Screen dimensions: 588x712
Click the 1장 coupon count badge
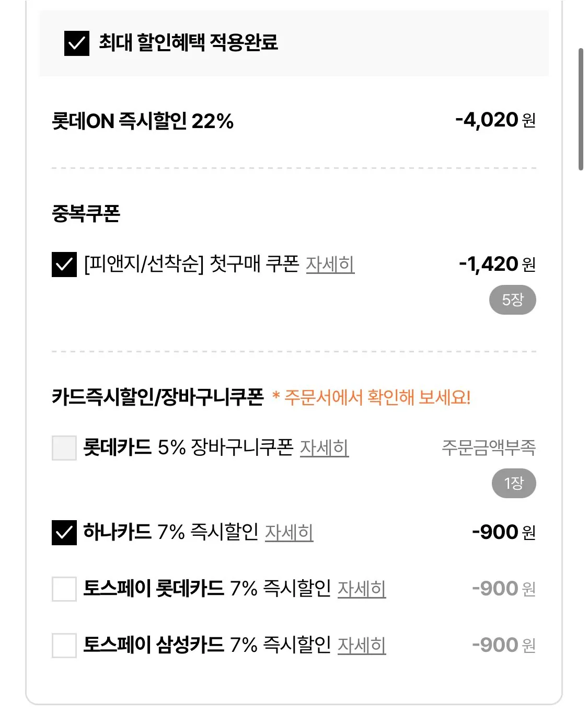click(513, 483)
